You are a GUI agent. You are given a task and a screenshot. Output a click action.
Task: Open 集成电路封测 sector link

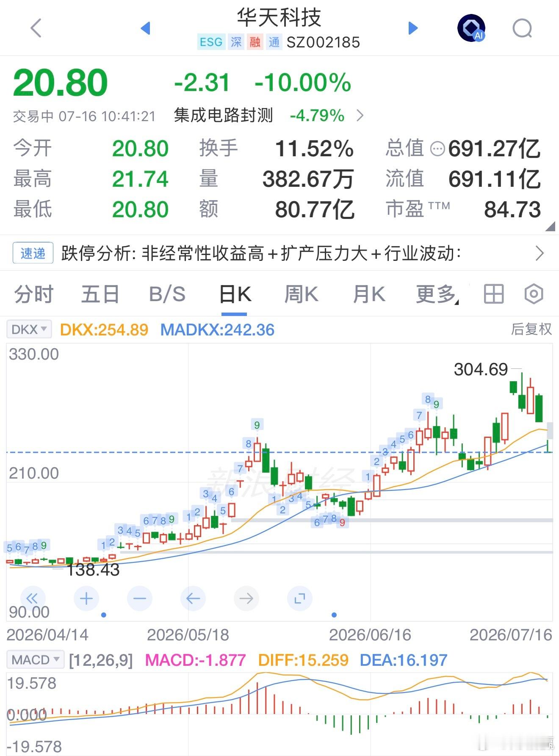[x=223, y=115]
